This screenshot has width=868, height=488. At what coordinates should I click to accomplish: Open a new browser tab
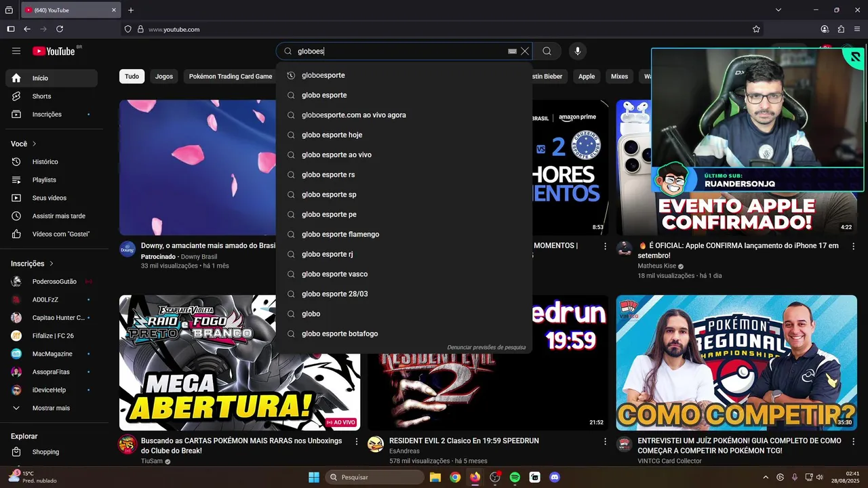click(x=131, y=10)
